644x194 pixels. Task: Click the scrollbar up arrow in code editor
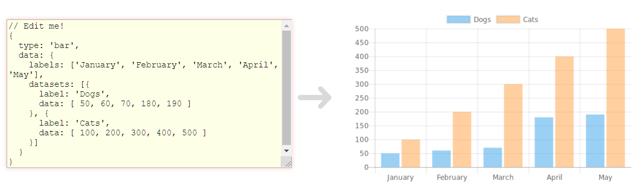(286, 26)
